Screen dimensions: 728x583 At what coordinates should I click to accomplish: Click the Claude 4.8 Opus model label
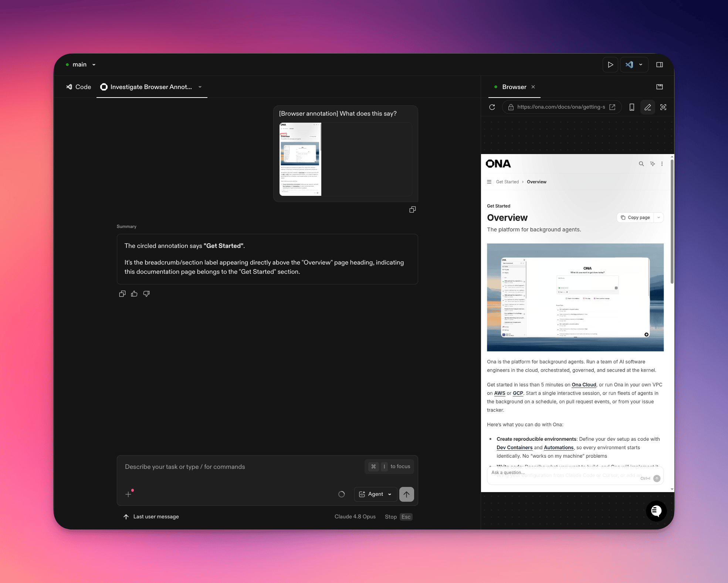(355, 516)
